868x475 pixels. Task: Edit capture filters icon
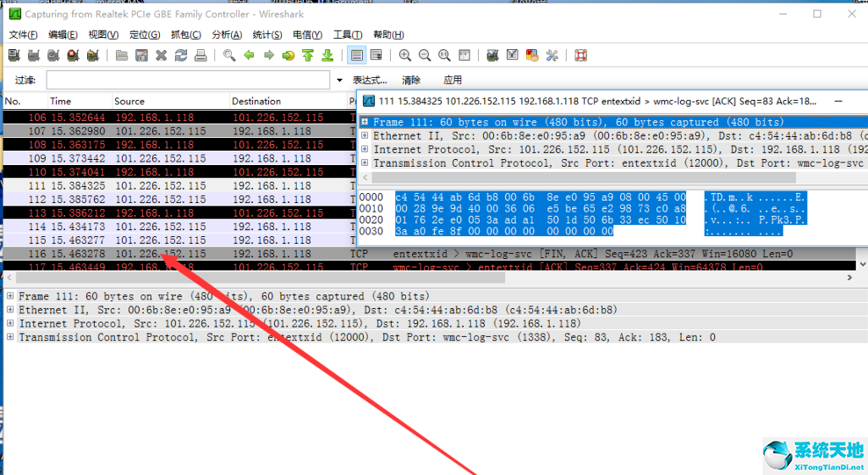point(492,55)
